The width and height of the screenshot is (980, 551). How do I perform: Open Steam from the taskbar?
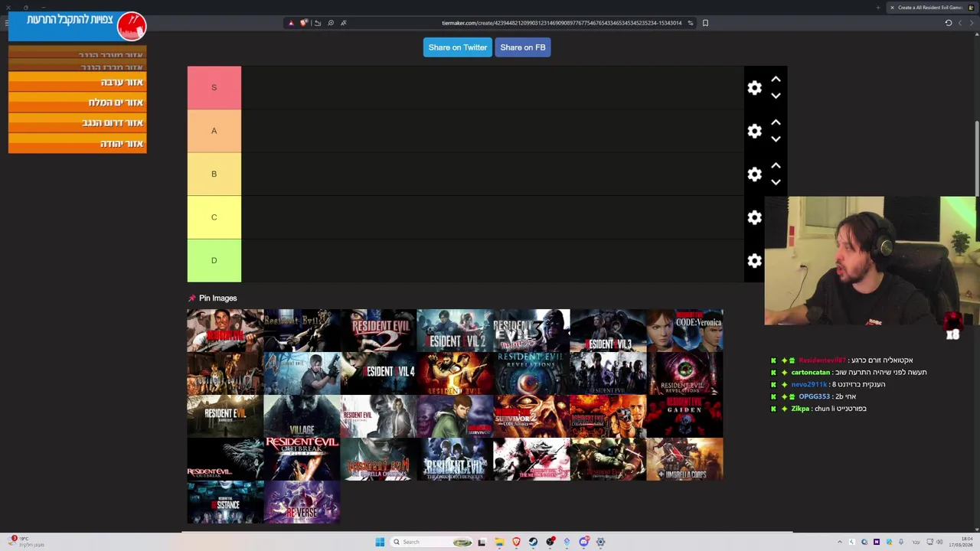point(533,542)
